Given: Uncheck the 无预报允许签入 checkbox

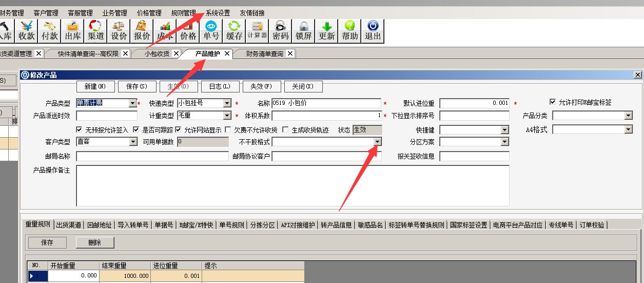Looking at the screenshot, I should 79,130.
